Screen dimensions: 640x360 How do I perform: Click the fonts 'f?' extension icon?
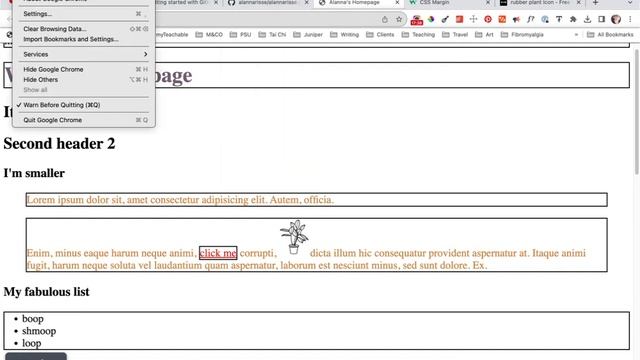click(531, 19)
